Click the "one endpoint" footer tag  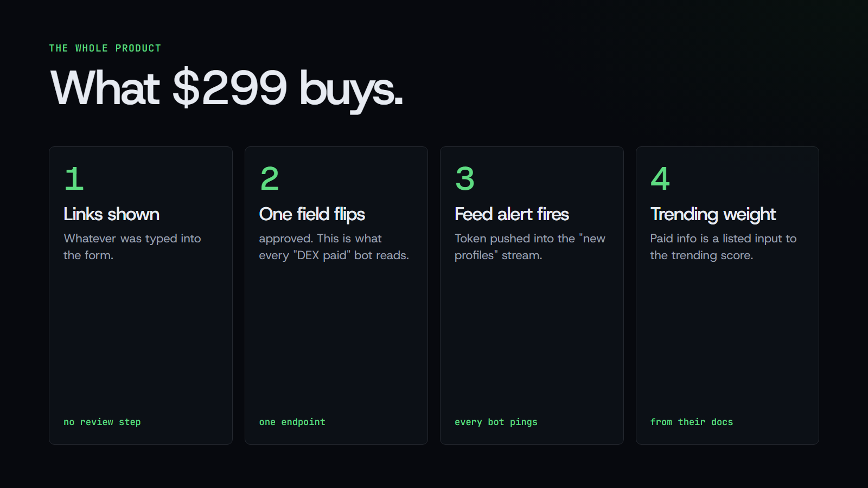pos(292,422)
